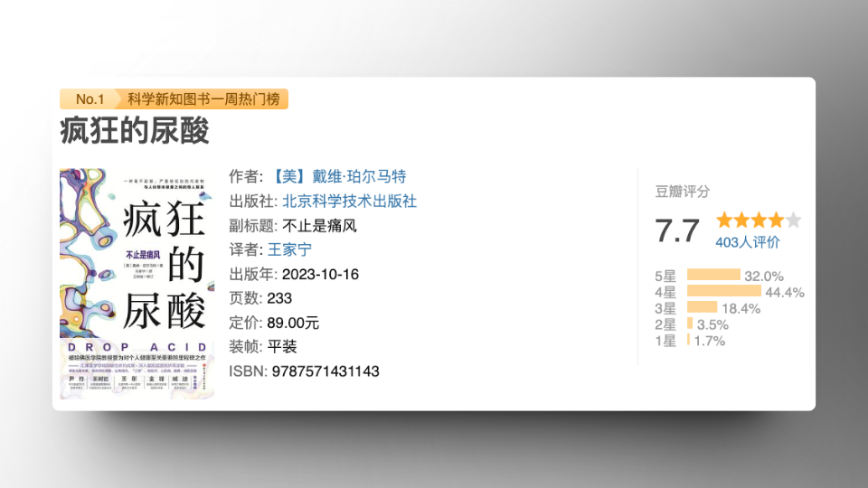Open author 戴维·珀尔马特's page
This screenshot has height=488, width=868.
click(x=332, y=176)
